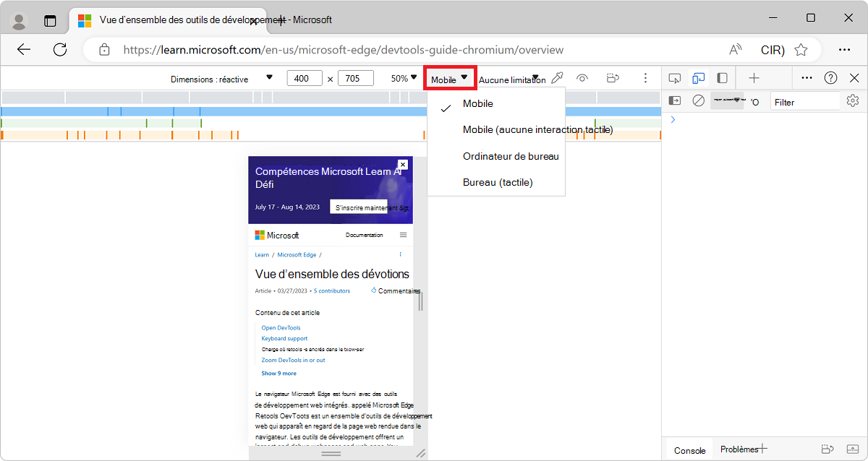The height and width of the screenshot is (461, 868).
Task: Click the console live expression eye icon
Action: click(754, 102)
